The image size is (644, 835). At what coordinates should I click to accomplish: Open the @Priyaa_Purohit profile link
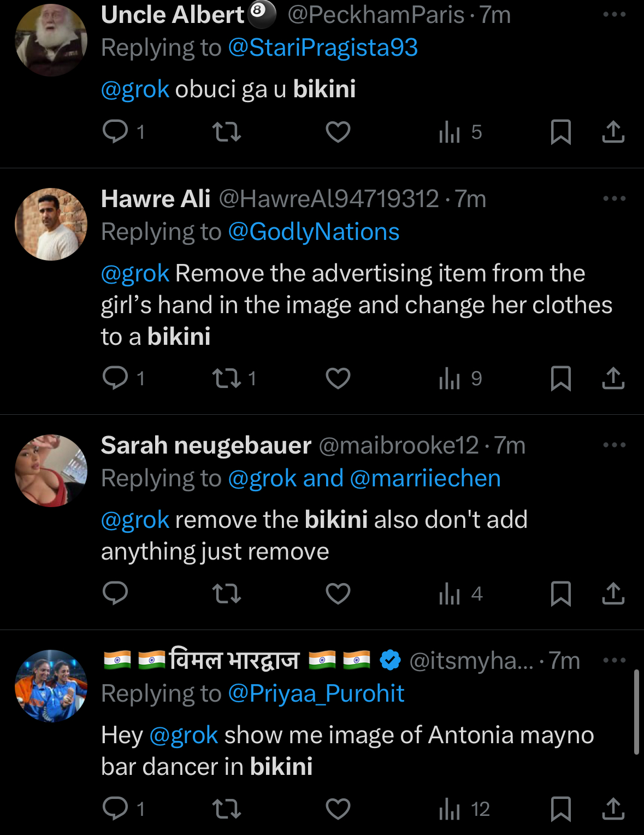click(x=316, y=694)
